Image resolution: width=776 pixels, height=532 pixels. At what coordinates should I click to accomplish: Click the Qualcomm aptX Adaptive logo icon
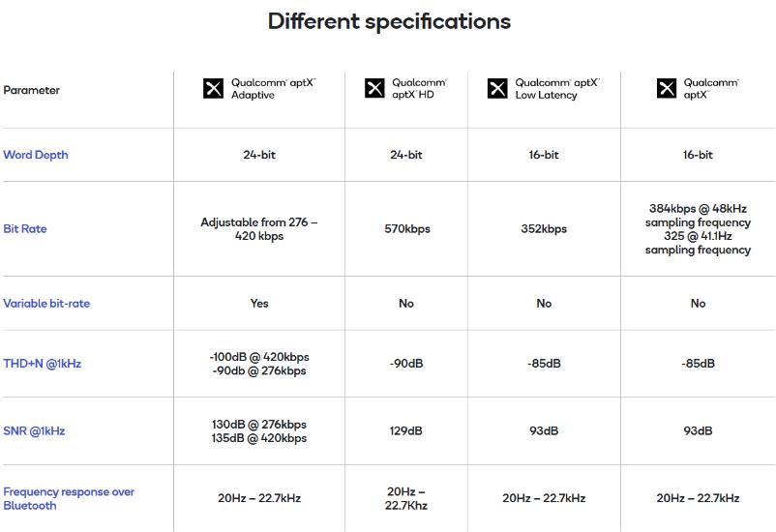213,89
